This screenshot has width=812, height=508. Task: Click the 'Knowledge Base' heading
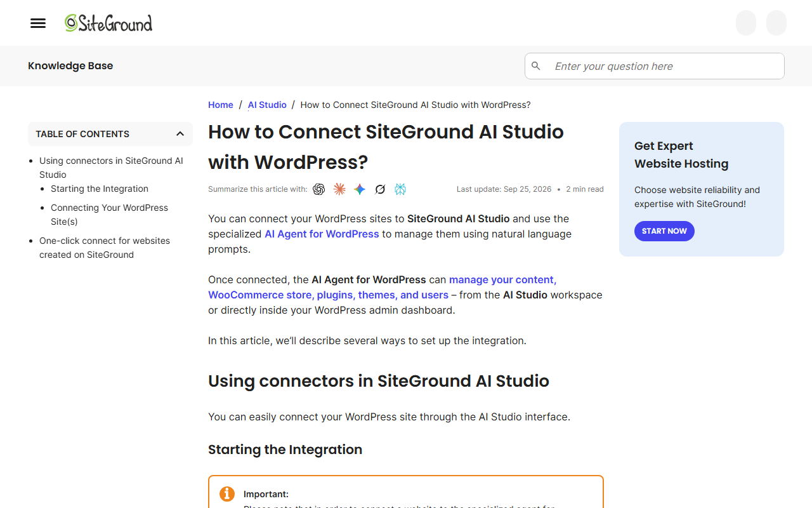point(70,65)
